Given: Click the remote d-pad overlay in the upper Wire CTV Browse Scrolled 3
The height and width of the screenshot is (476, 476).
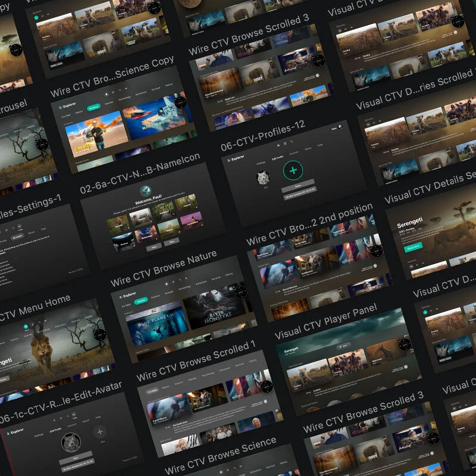Looking at the screenshot, I should pyautogui.click(x=319, y=61).
